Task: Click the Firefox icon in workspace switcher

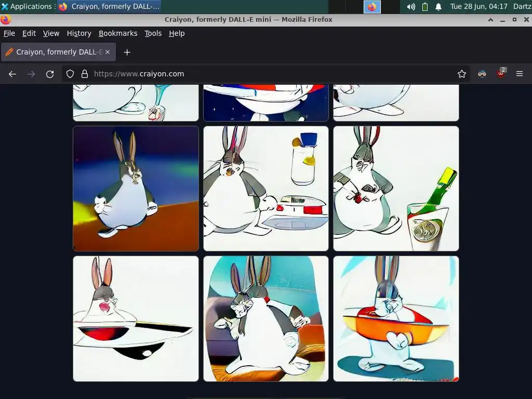Action: tap(372, 7)
